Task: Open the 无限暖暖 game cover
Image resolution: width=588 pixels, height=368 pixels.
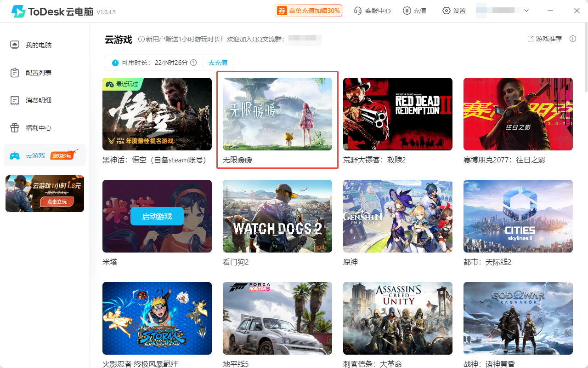Action: coord(277,114)
